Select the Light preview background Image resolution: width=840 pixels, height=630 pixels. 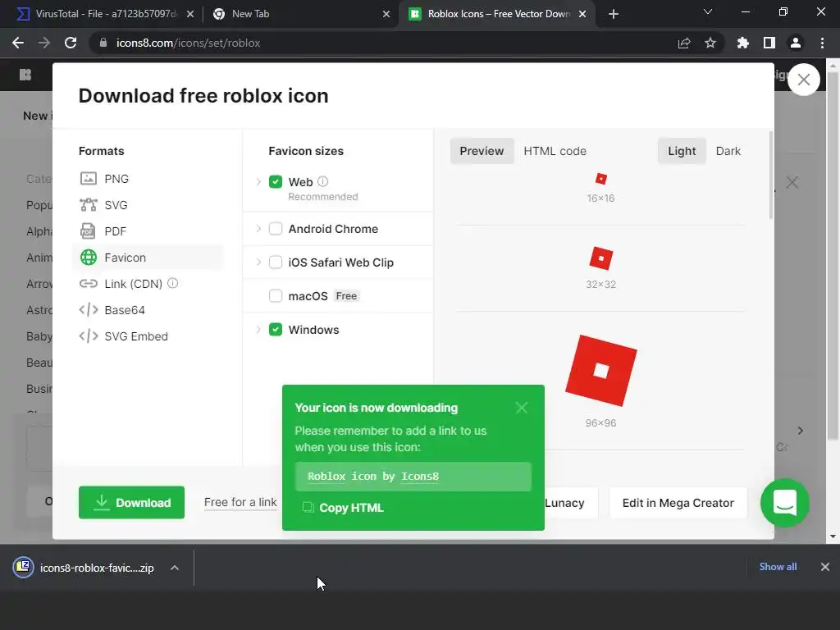point(682,151)
